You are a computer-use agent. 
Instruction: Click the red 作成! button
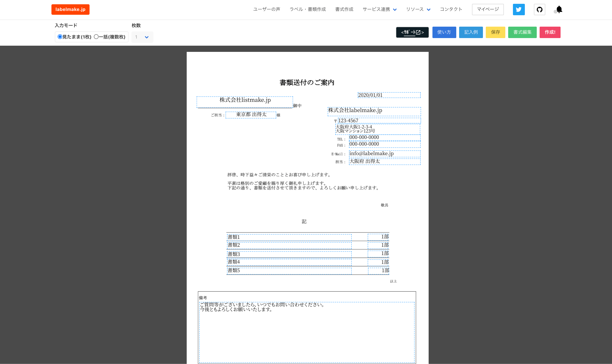tap(550, 32)
